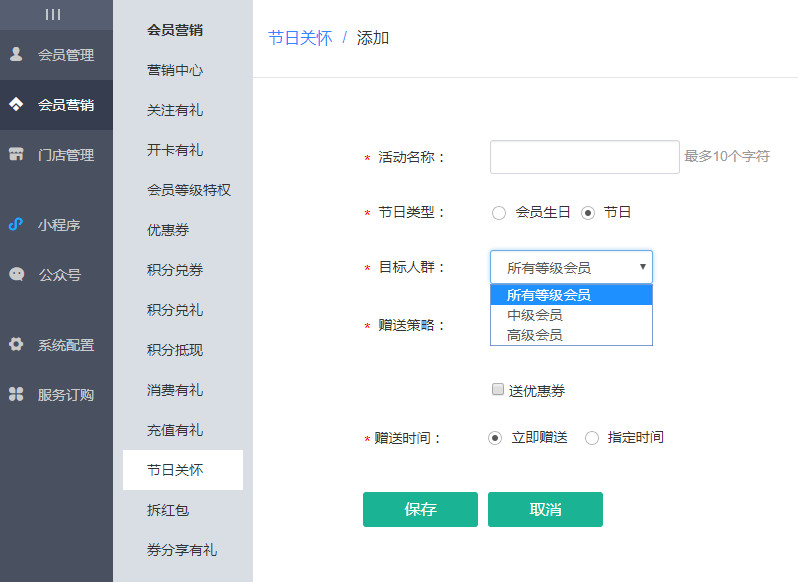Click the 公众号 chat bubble icon
798x582 pixels.
click(x=16, y=274)
